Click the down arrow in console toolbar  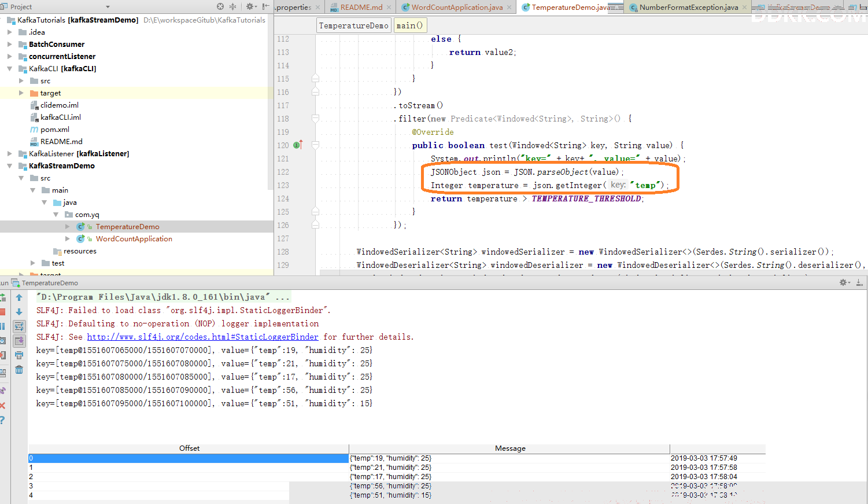click(19, 312)
